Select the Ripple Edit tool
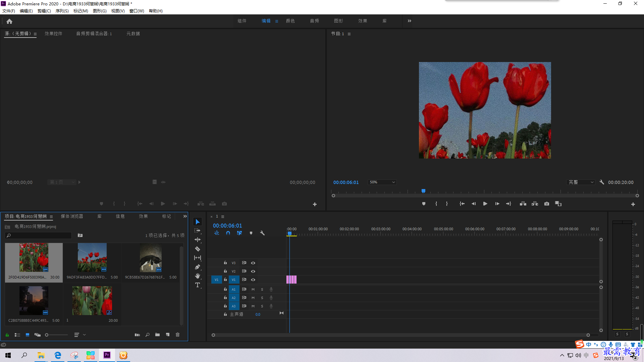644x362 pixels. click(198, 240)
